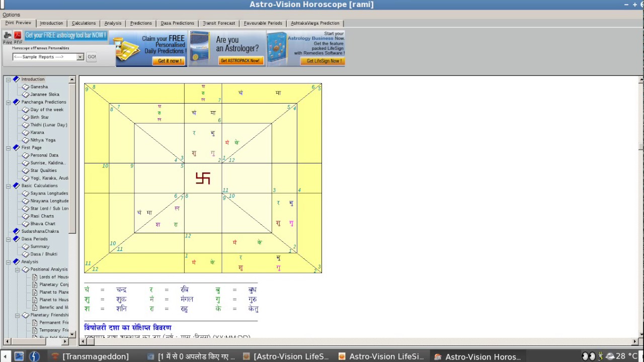
Task: Click the PDF export icon
Action: tap(18, 35)
